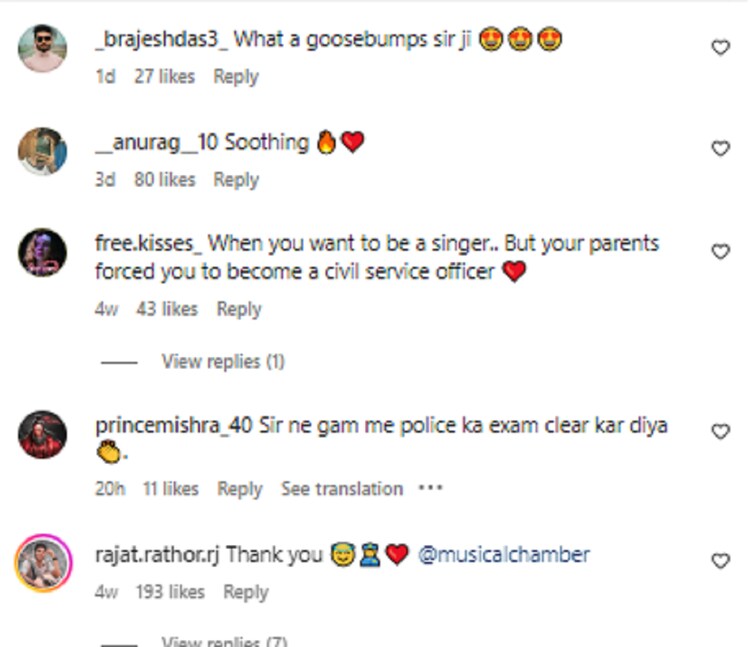
Task: Open princemishra_40 profile picture
Action: (43, 434)
